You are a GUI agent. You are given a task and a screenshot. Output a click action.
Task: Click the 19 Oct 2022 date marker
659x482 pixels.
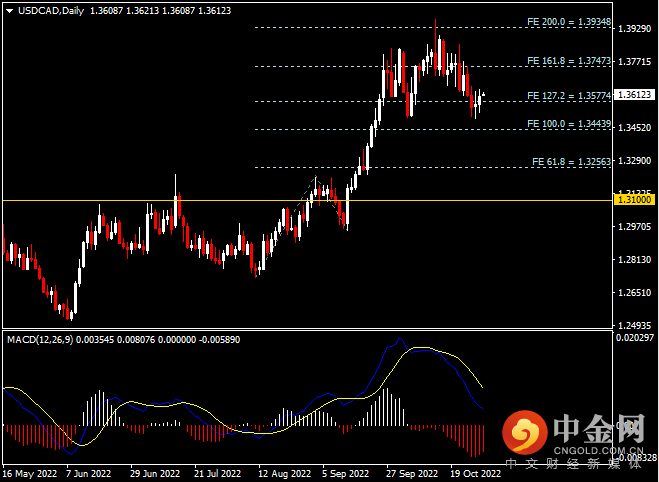pos(476,474)
